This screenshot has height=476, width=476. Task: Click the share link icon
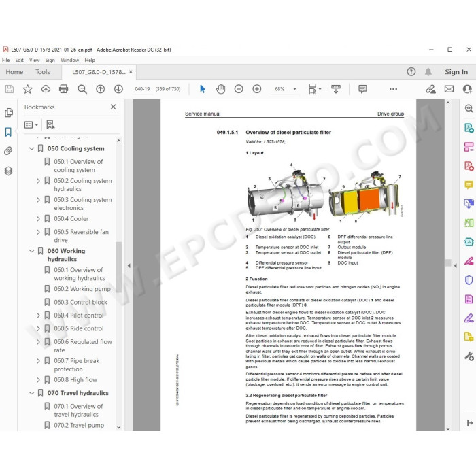tap(430, 89)
